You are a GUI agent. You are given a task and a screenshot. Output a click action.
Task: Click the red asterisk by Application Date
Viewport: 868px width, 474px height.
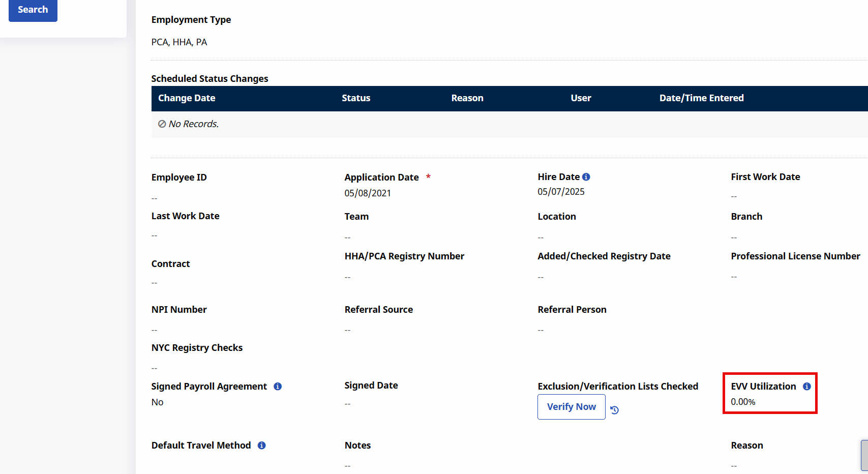[428, 176]
